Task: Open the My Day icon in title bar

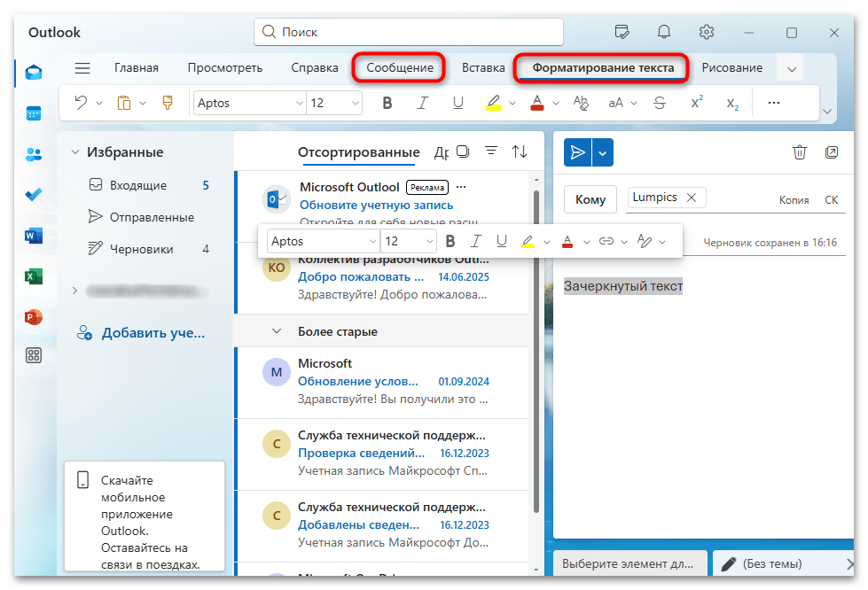Action: coord(622,32)
